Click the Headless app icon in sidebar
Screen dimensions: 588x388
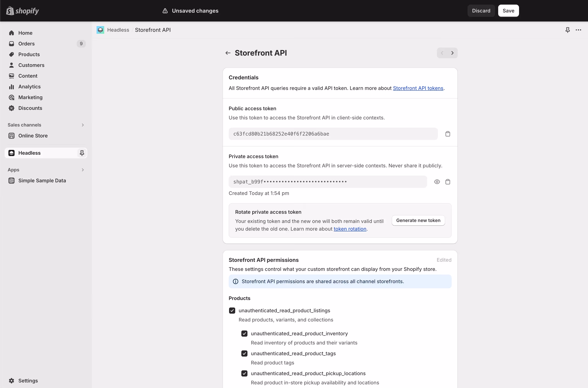coord(11,153)
